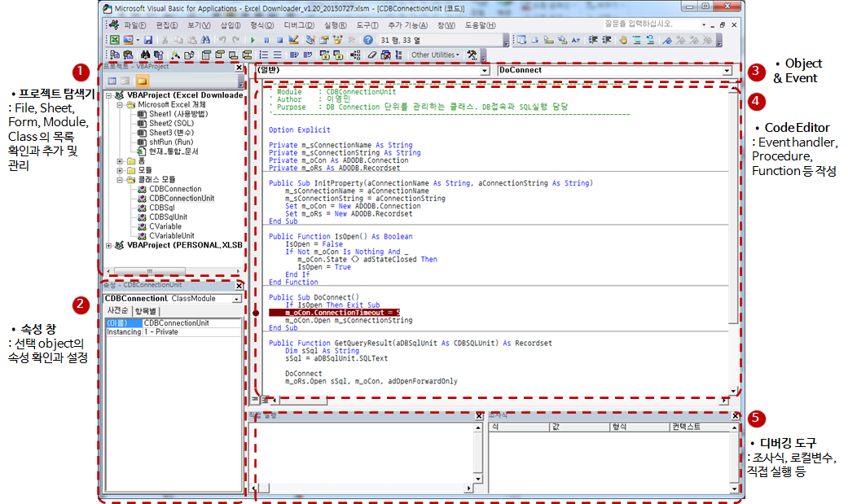Open Properties Window via toolbar icon
The image size is (848, 504).
tap(324, 40)
